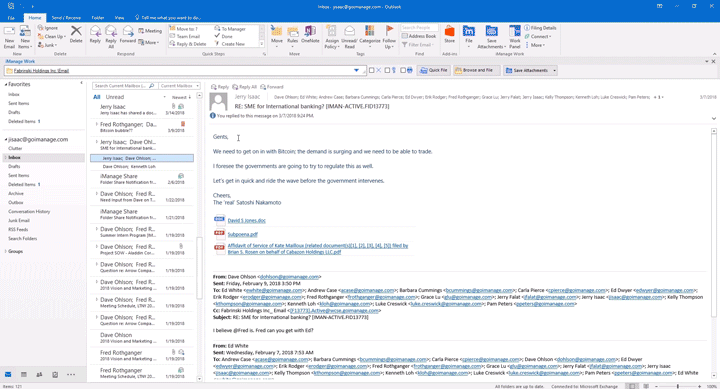The image size is (720, 389).
Task: Open more navigation options (three dots)
Action: coord(71,374)
